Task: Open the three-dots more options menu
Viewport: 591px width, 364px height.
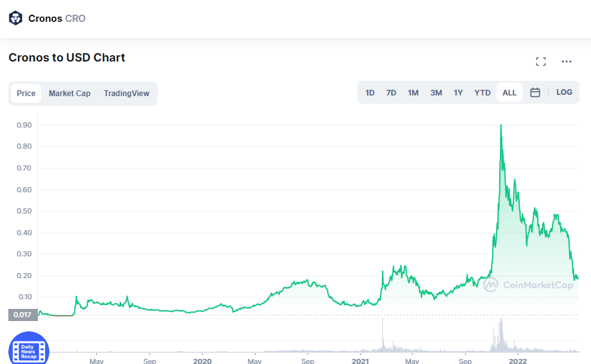Action: coord(566,62)
